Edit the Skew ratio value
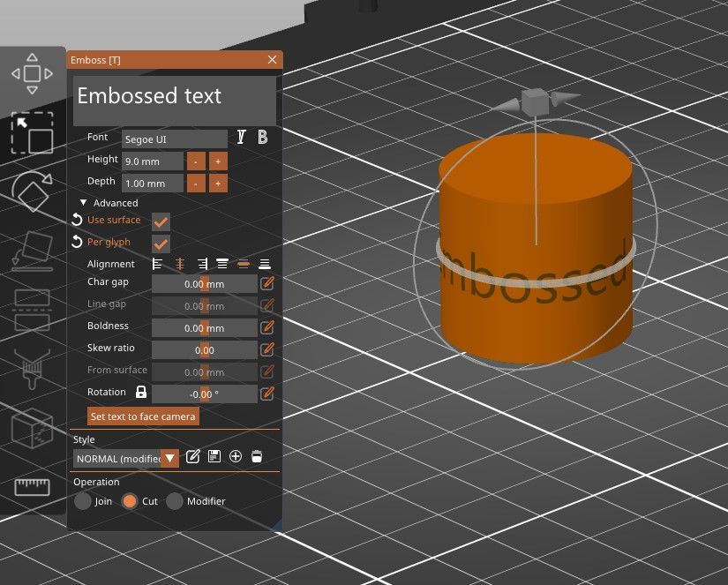This screenshot has height=585, width=728. tap(267, 349)
